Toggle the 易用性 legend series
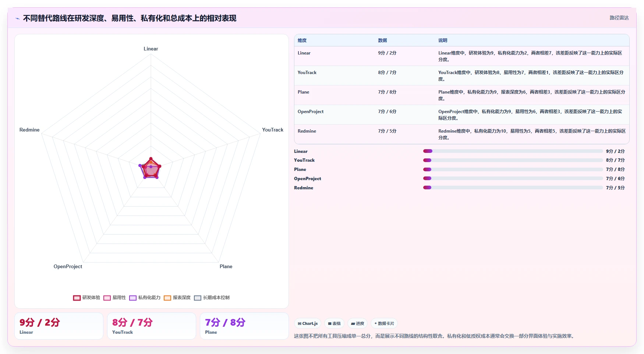 [x=114, y=298]
